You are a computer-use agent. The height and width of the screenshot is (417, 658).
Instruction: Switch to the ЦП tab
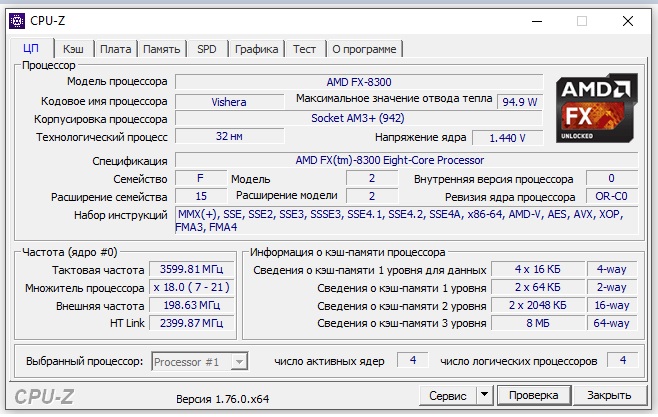click(x=31, y=49)
